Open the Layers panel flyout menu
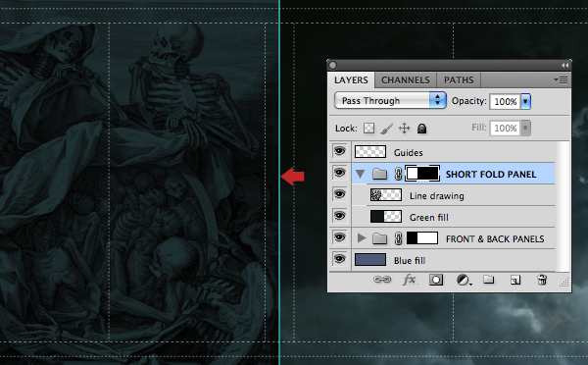The image size is (588, 365). pos(561,80)
